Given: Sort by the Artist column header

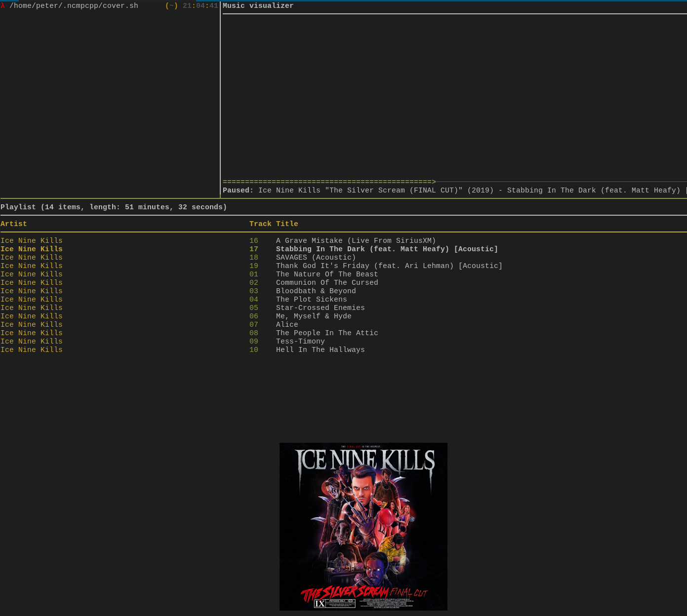Looking at the screenshot, I should [x=13, y=224].
